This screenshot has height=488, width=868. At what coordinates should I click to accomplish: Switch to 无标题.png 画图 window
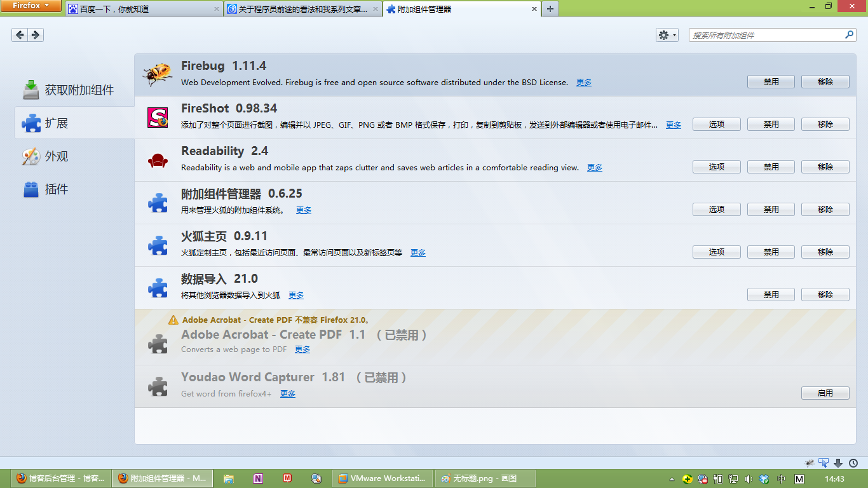pos(485,478)
